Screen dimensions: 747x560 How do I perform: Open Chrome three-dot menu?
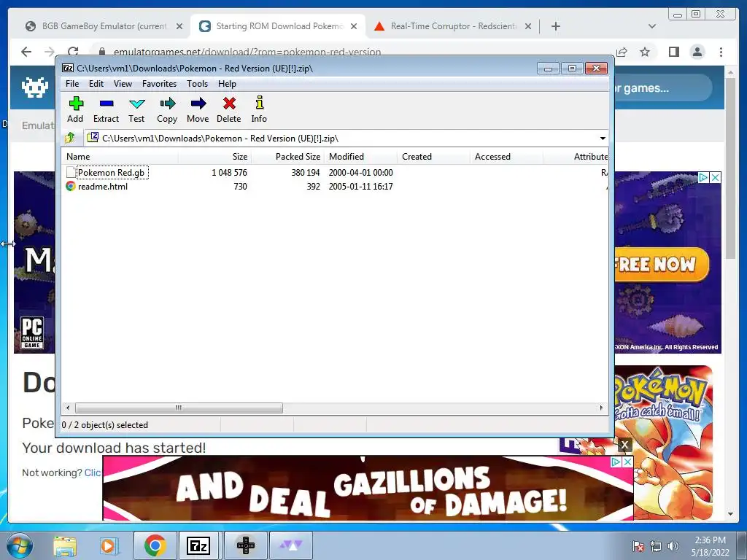pos(721,52)
